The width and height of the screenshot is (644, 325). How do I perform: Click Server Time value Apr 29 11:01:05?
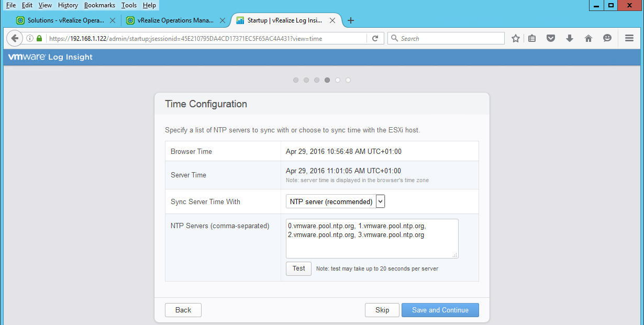(343, 171)
